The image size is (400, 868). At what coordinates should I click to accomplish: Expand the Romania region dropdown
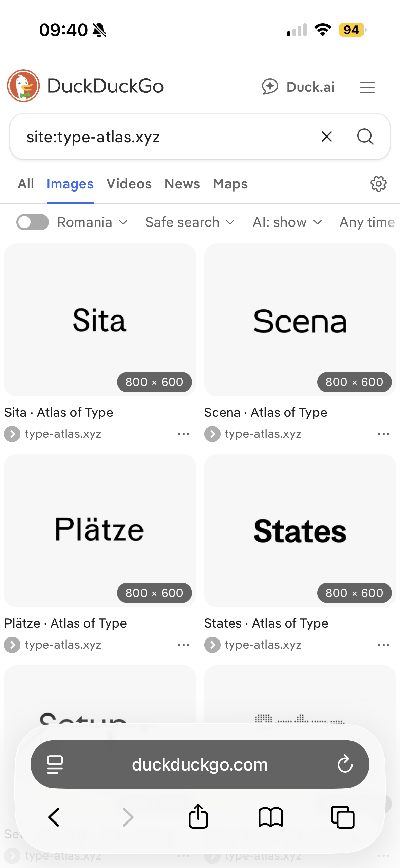(92, 222)
